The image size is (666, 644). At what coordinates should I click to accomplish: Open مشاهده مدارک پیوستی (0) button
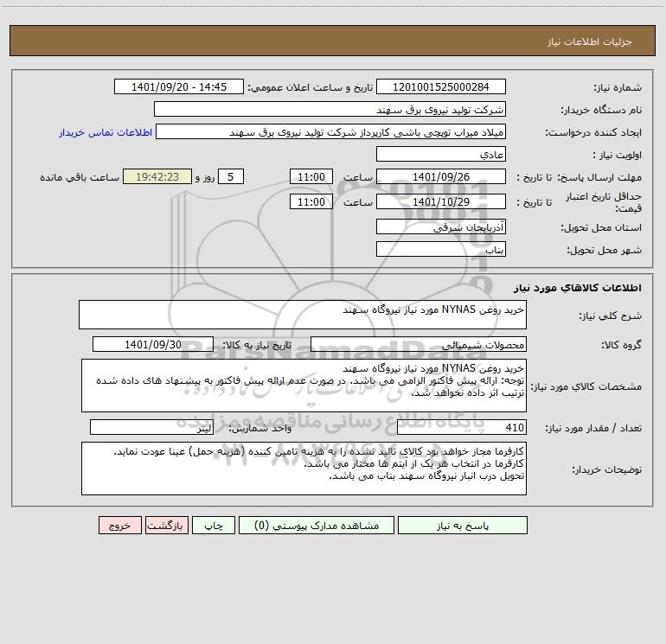pos(317,526)
